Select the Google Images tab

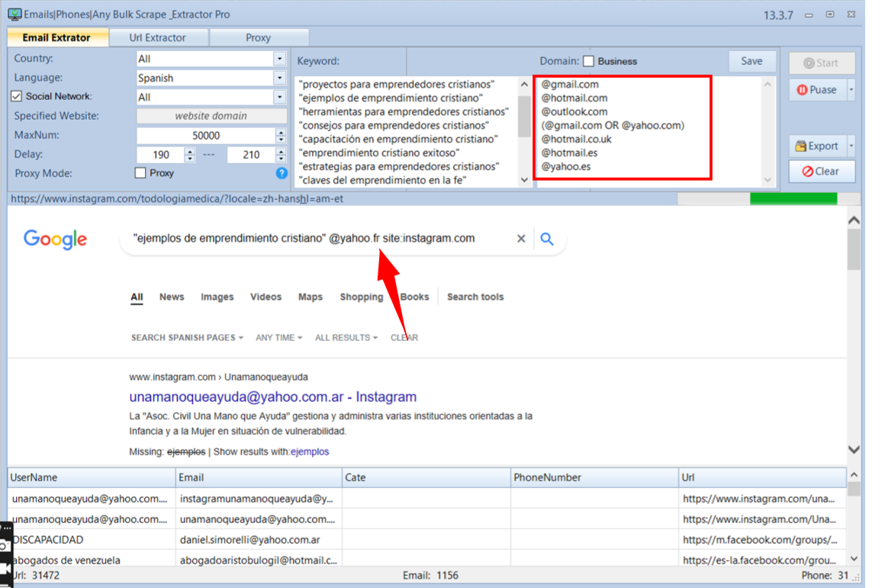(x=217, y=297)
